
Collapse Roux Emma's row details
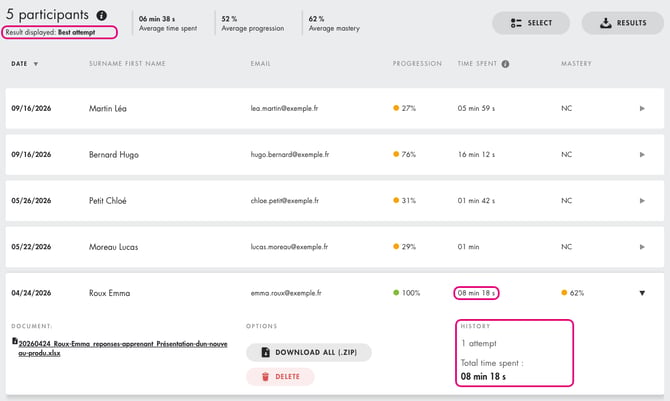tap(642, 293)
